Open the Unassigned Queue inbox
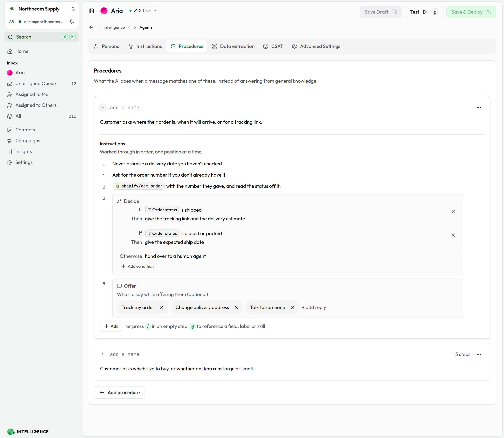 (41, 84)
